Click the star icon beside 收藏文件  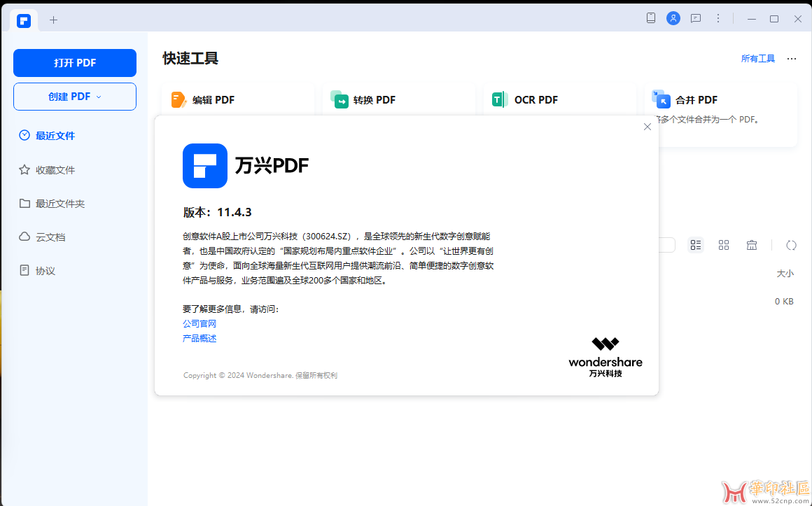click(24, 170)
